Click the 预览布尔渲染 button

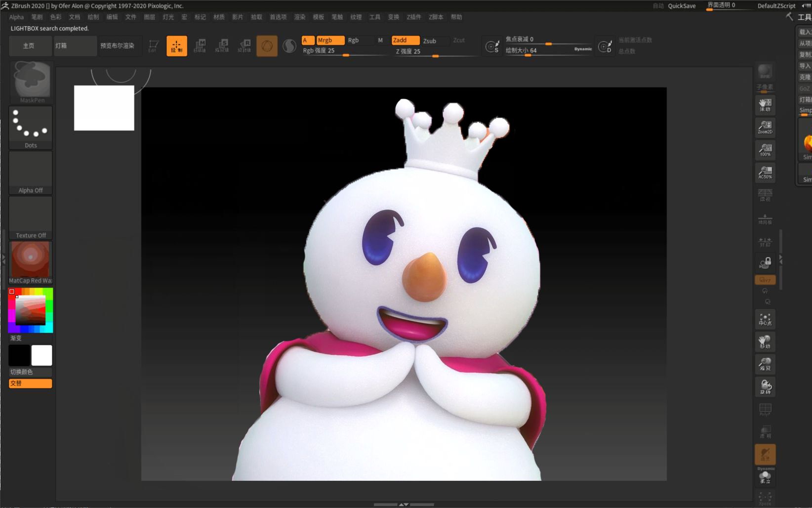(x=121, y=46)
